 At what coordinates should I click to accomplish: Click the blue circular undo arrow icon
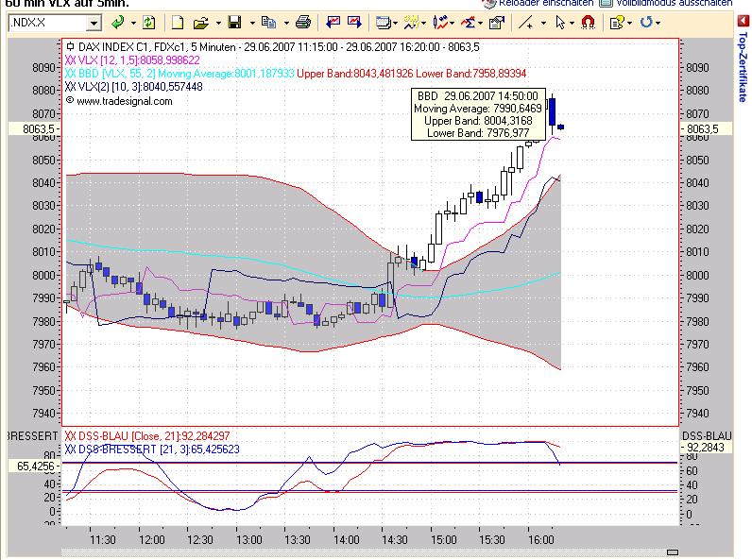(646, 22)
